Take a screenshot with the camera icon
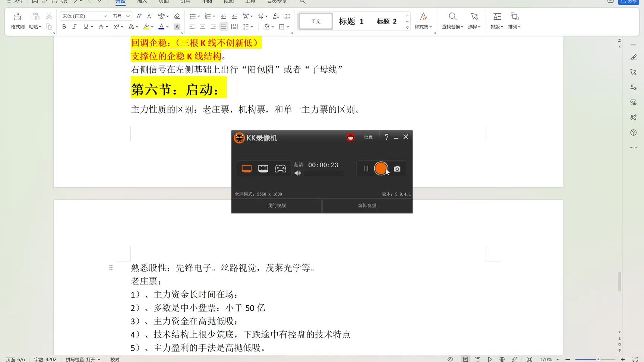Image resolution: width=644 pixels, height=362 pixels. point(397,169)
